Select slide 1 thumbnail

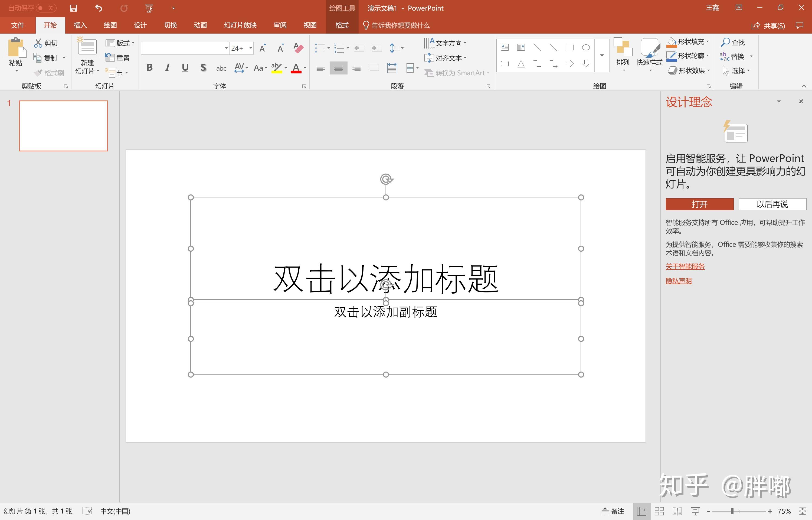tap(63, 126)
